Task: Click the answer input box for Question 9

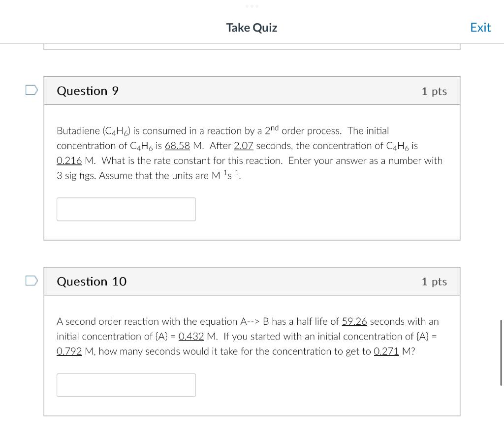Action: (x=126, y=209)
